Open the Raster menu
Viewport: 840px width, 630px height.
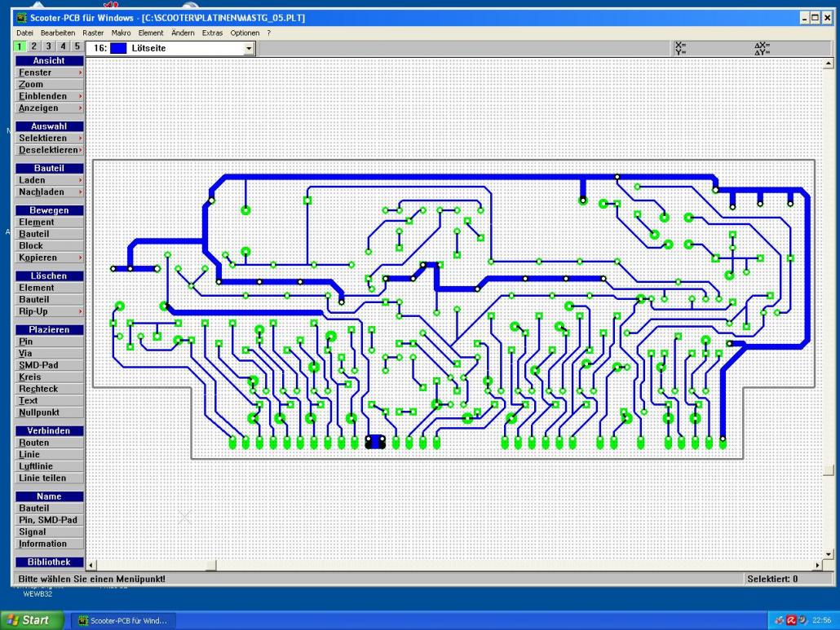[x=93, y=33]
